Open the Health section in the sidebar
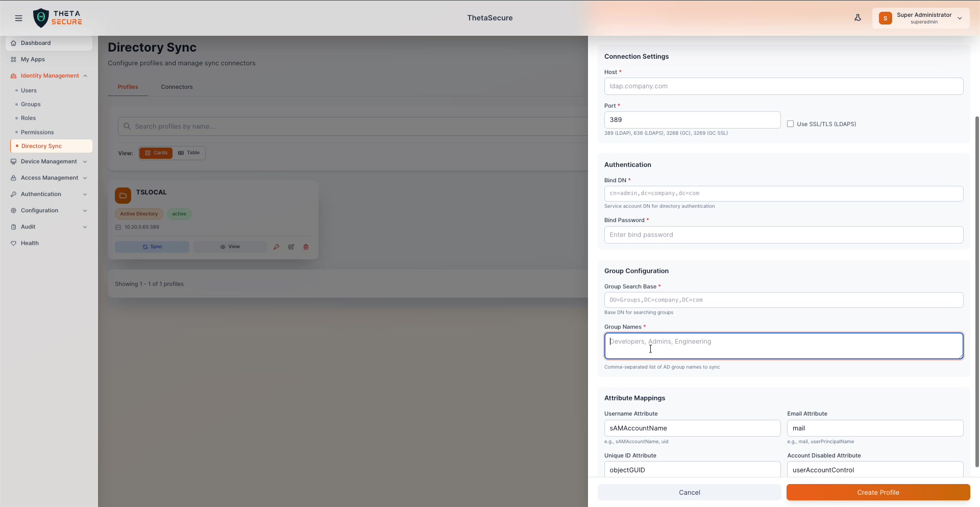The height and width of the screenshot is (507, 980). click(29, 243)
